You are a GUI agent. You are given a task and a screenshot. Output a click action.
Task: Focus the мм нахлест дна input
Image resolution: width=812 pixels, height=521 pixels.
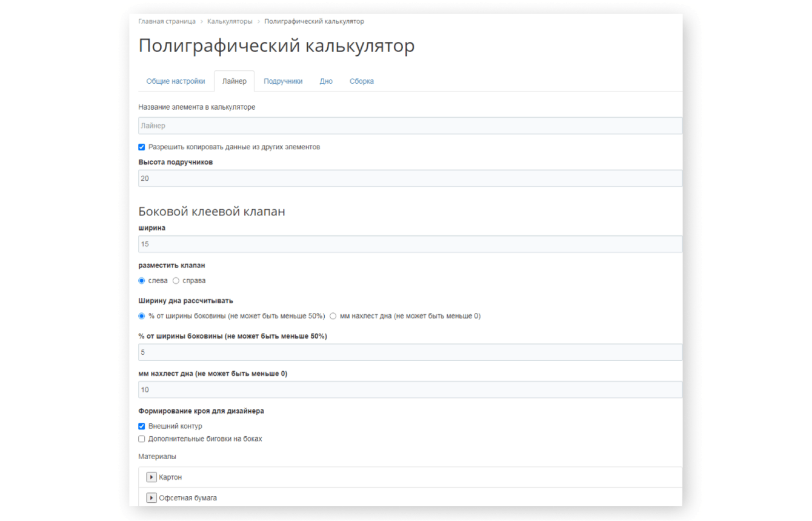[410, 389]
